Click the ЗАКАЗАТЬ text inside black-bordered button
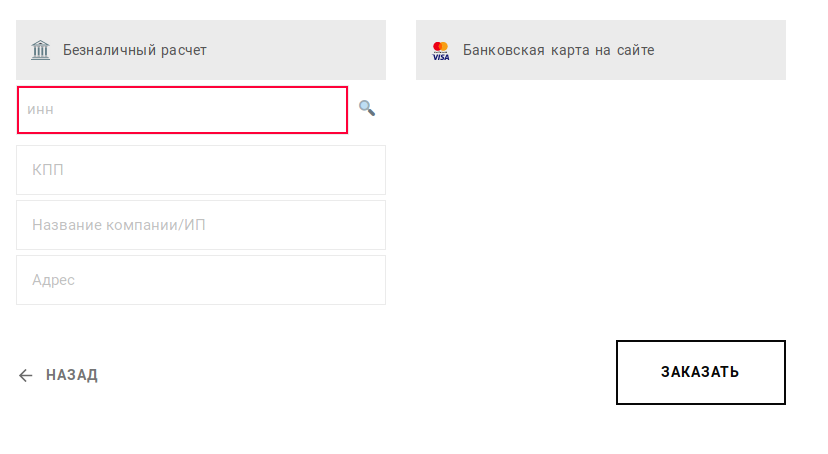The image size is (828, 454). [x=700, y=372]
